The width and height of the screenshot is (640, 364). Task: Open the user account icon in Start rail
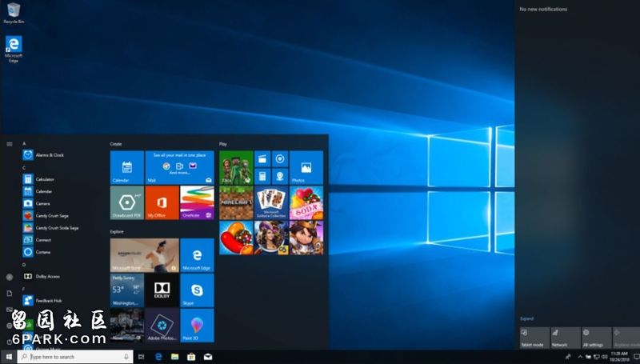10,277
